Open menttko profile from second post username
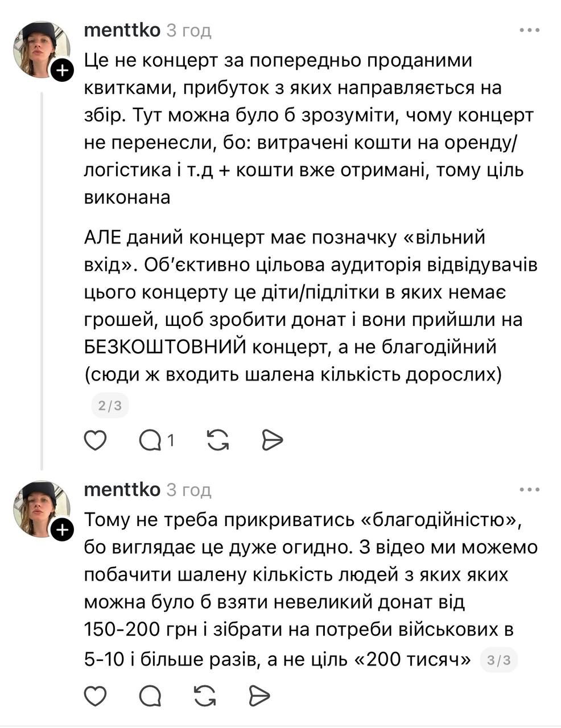The image size is (561, 728). (x=122, y=489)
